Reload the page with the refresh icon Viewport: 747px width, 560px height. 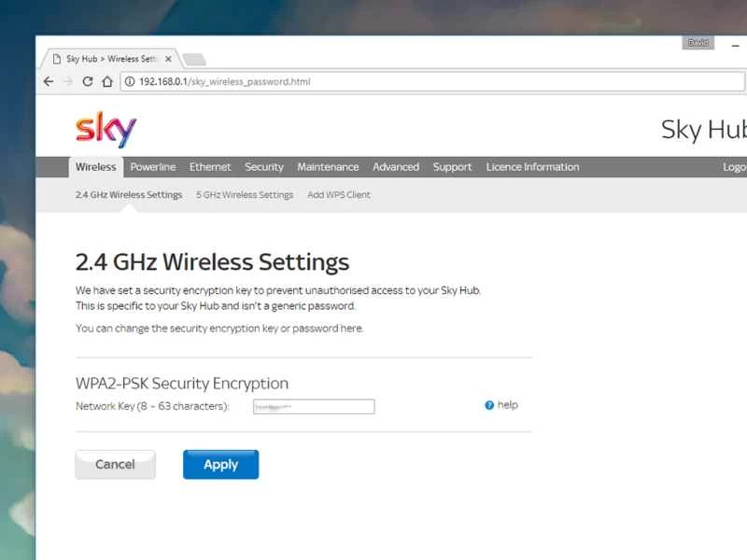[86, 81]
